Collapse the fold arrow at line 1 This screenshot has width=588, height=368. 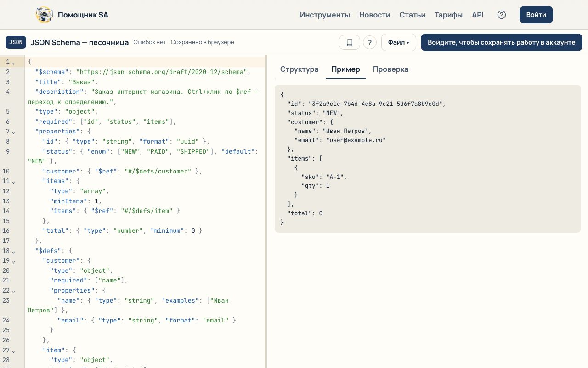tap(13, 62)
